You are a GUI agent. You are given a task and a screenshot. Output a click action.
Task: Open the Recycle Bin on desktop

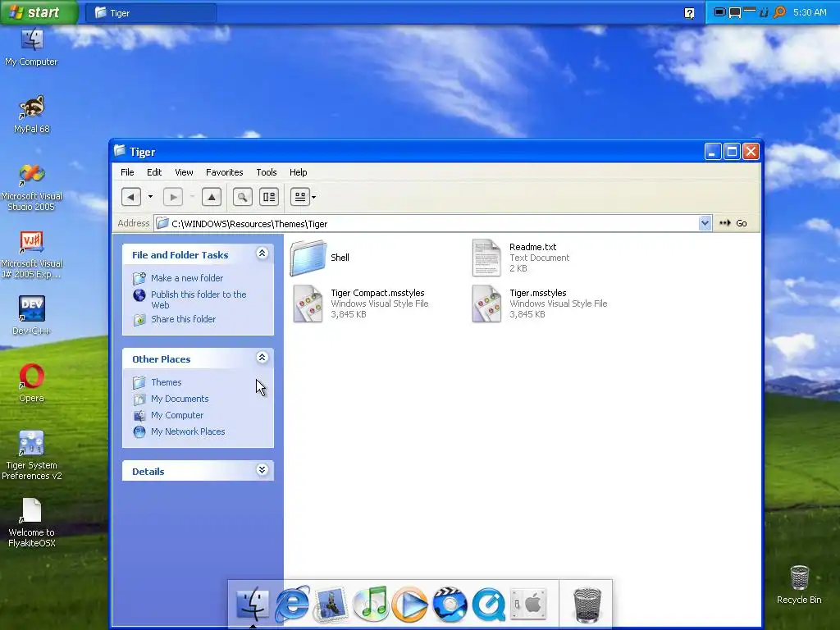(x=799, y=585)
